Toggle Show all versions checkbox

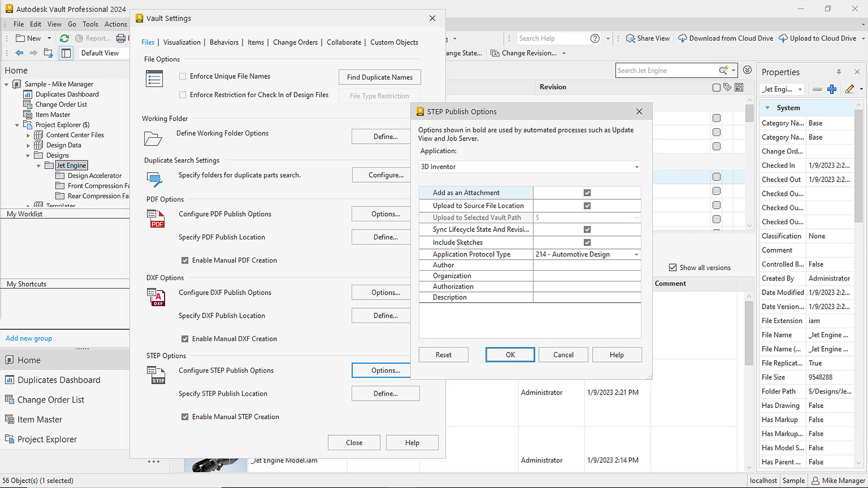pyautogui.click(x=673, y=267)
